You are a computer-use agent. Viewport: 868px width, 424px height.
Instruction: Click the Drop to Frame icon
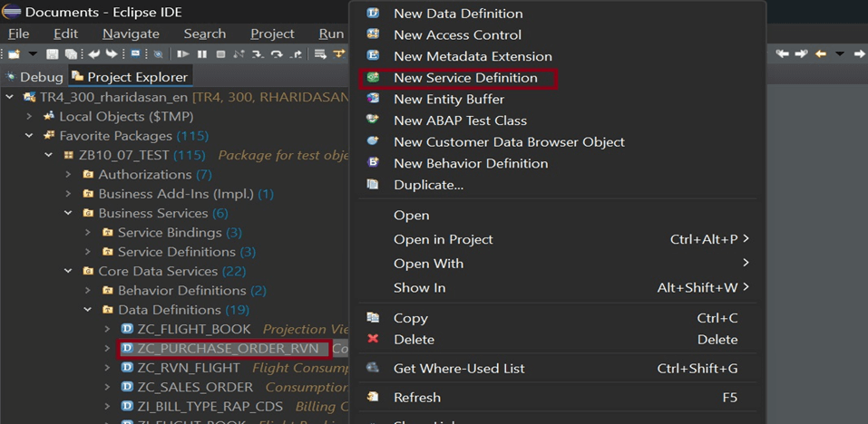coord(320,54)
